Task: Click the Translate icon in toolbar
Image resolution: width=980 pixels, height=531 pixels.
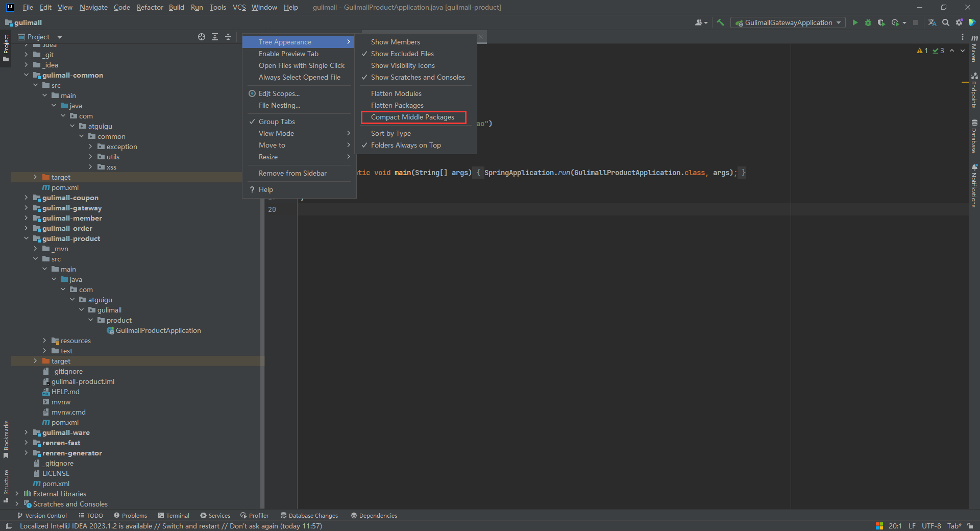Action: [932, 22]
